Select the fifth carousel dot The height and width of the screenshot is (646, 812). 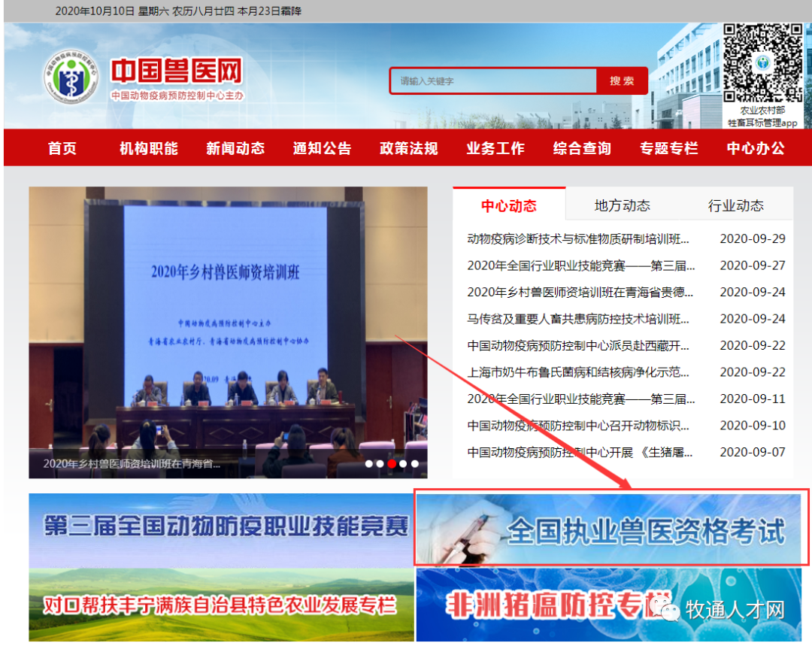coord(415,464)
